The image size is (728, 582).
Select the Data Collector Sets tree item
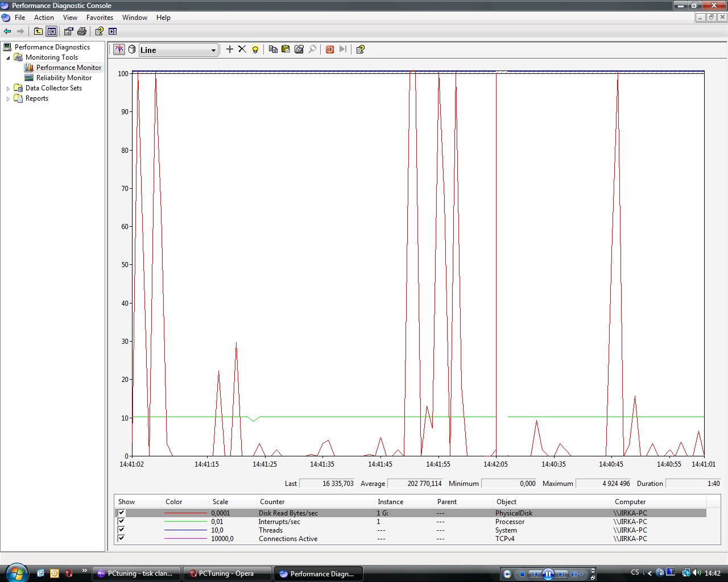(53, 88)
